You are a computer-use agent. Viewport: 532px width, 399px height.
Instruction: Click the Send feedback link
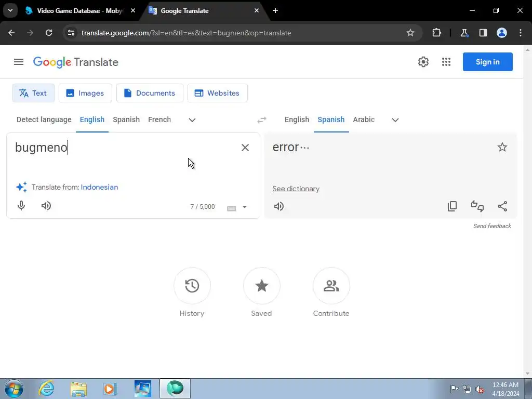coord(492,226)
